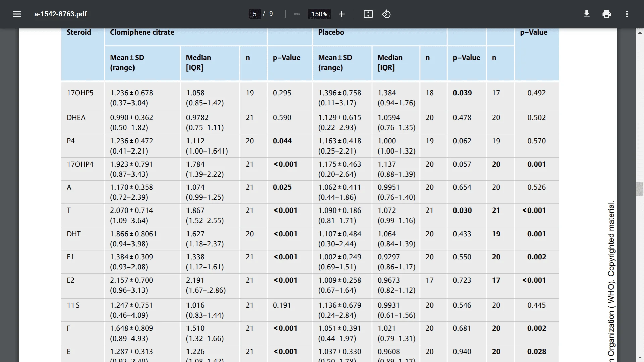Select the 11 S row label
This screenshot has height=362, width=644.
73,305
